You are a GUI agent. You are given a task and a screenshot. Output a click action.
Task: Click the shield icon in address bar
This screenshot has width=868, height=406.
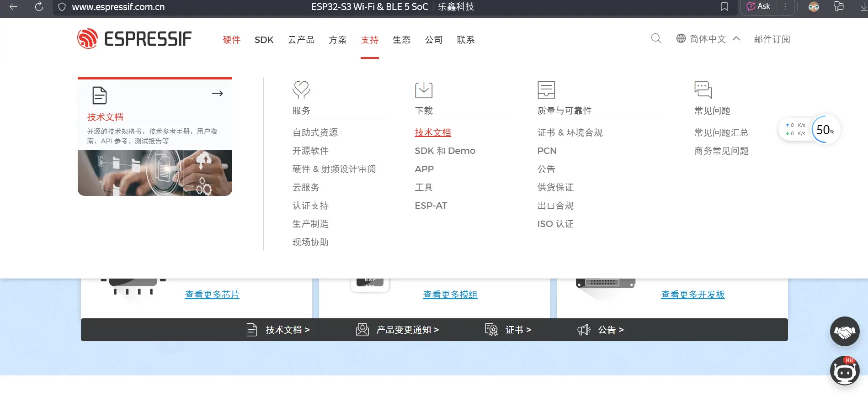coord(62,7)
